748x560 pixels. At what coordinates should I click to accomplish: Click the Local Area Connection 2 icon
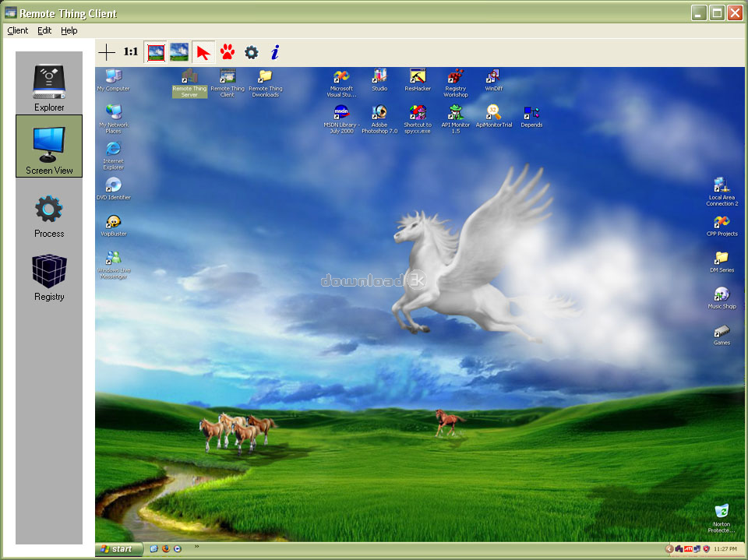[x=722, y=192]
